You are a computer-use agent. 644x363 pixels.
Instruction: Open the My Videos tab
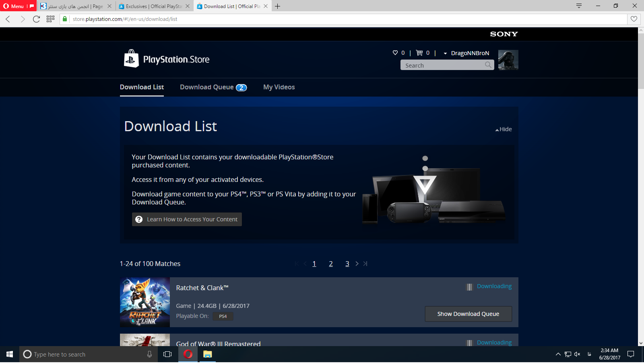(279, 87)
